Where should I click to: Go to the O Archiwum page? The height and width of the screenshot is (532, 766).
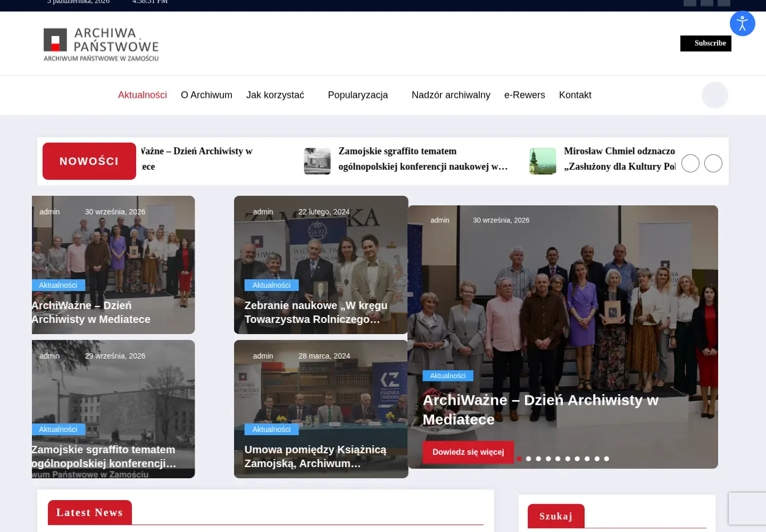(206, 95)
